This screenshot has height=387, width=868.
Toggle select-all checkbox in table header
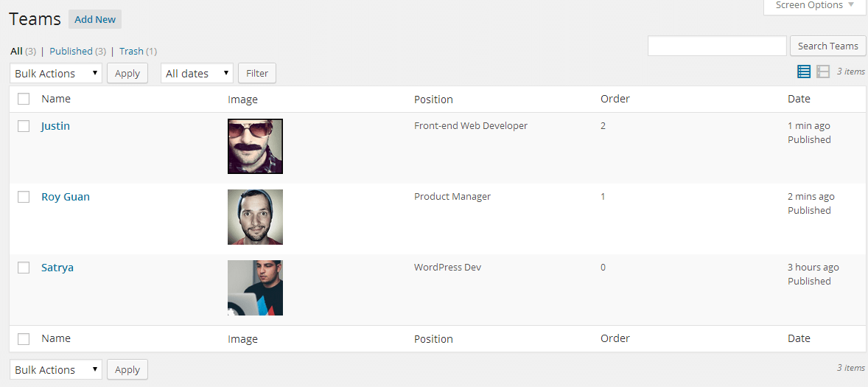click(x=24, y=99)
